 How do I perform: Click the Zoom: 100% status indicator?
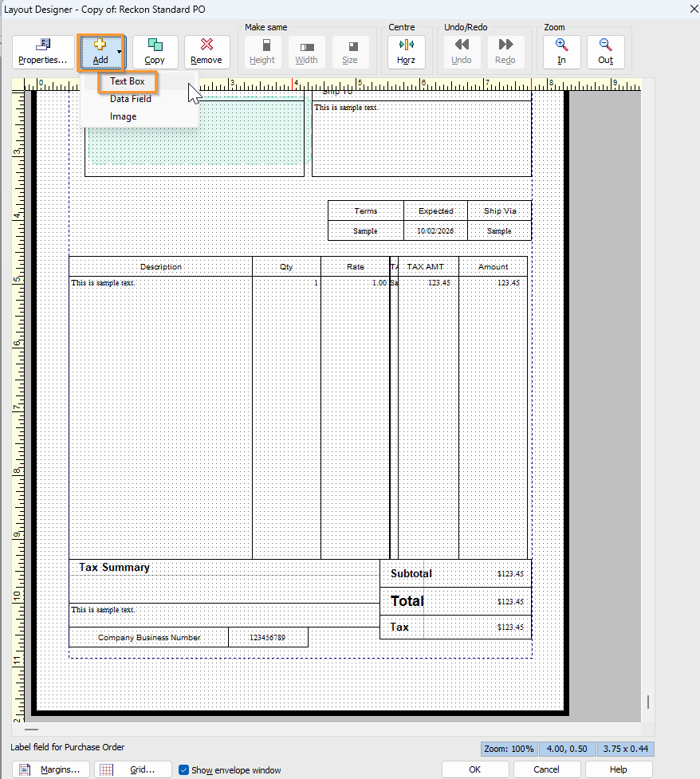pos(509,749)
